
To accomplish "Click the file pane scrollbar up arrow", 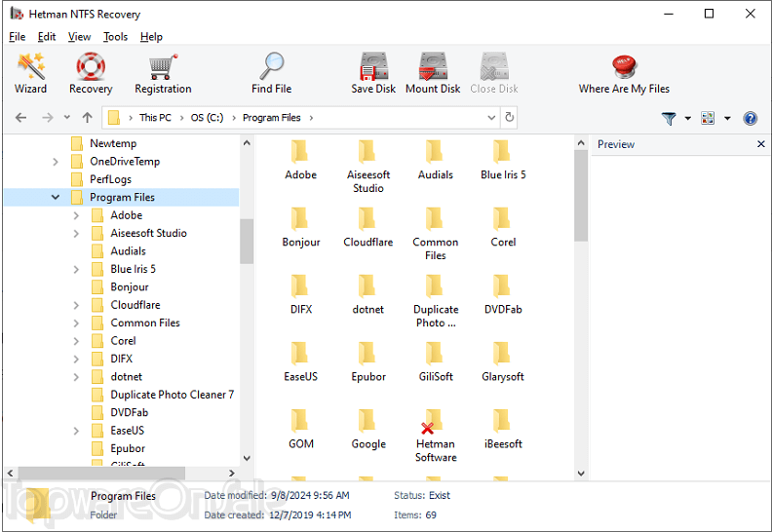I will pos(581,143).
